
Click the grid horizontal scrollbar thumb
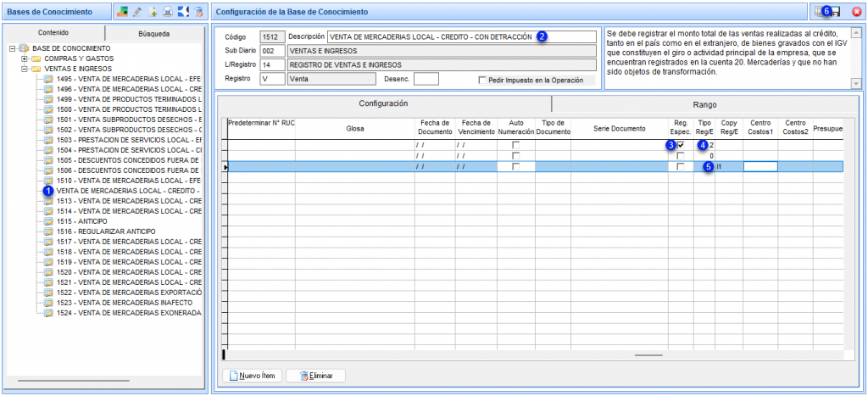coord(648,355)
